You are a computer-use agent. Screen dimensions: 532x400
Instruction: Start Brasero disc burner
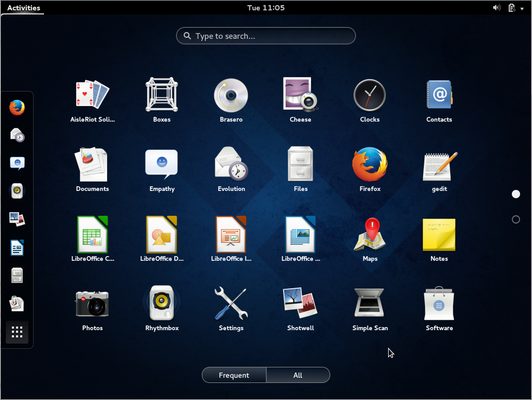(x=231, y=95)
